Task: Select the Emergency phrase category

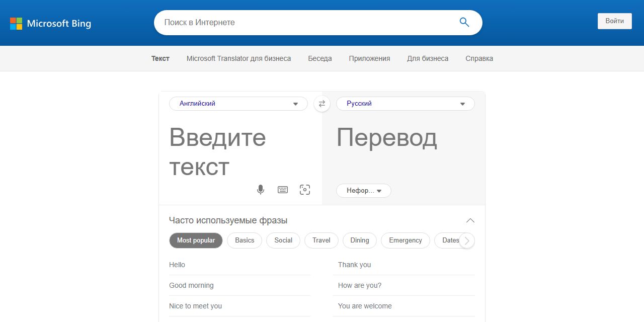Action: tap(406, 240)
